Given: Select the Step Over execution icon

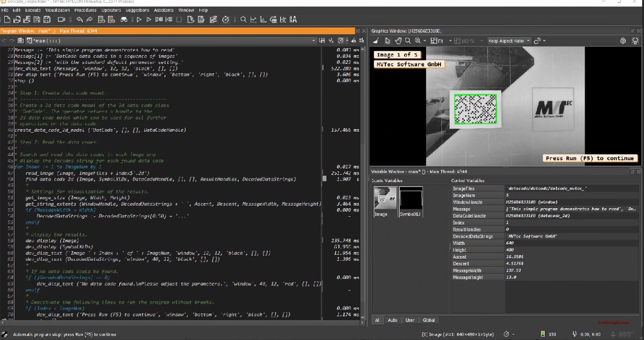Looking at the screenshot, I should [150, 19].
